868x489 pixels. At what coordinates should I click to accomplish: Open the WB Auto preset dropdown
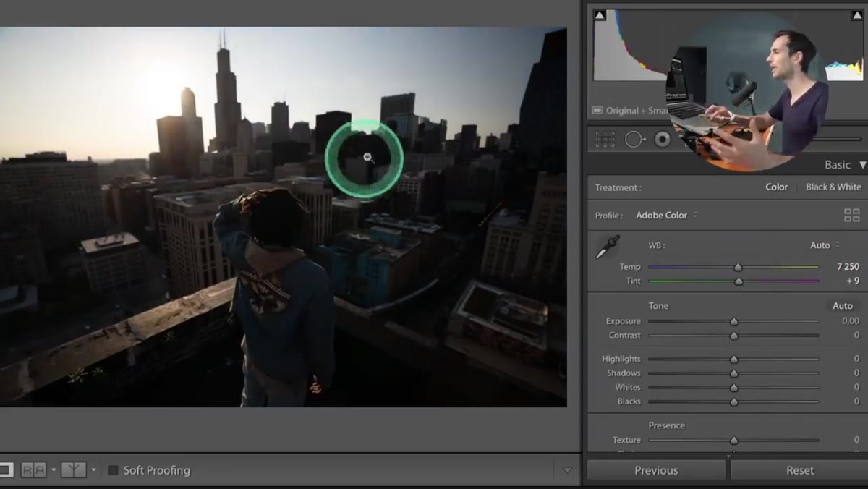click(825, 245)
